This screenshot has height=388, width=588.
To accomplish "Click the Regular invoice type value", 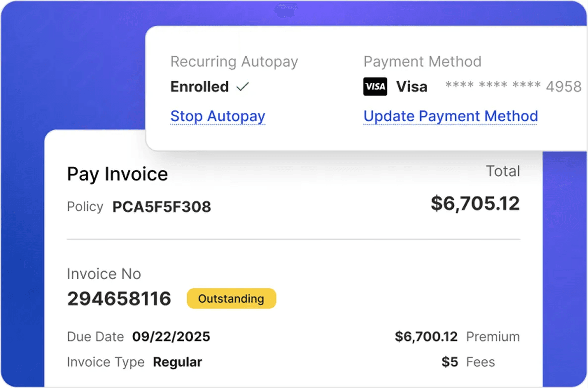I will pyautogui.click(x=177, y=362).
